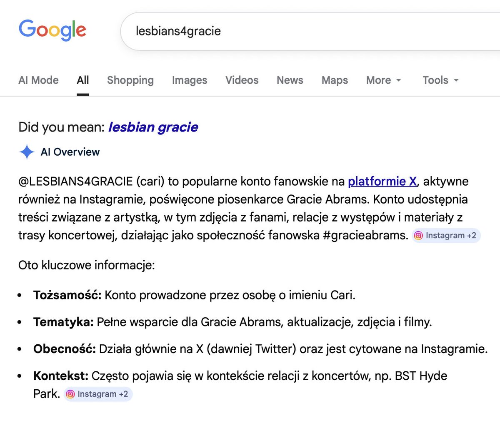Go to the News tab

click(x=290, y=80)
